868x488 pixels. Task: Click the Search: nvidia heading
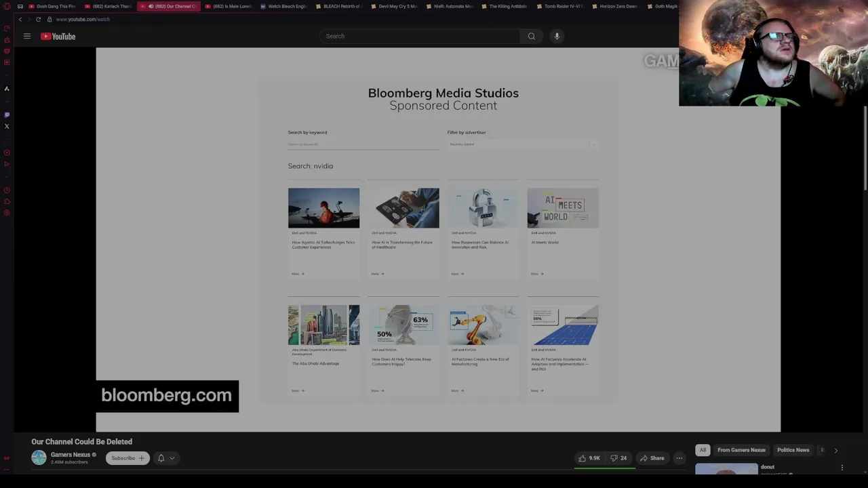[310, 166]
